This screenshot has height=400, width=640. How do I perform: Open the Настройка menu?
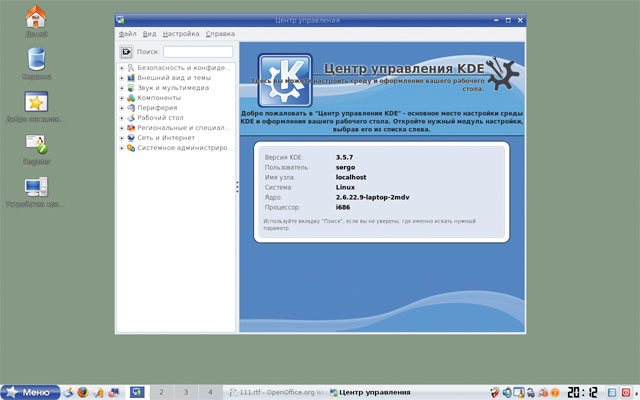pos(181,34)
